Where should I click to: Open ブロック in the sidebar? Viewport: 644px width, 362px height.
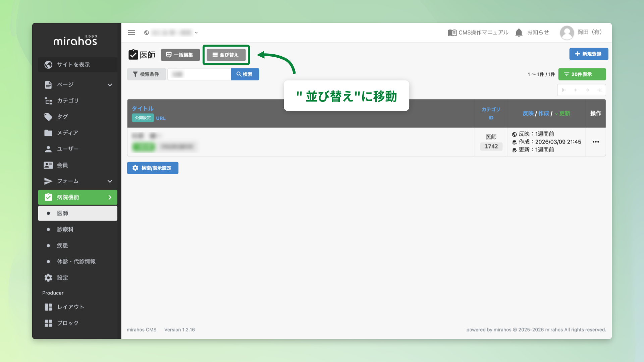(x=78, y=323)
